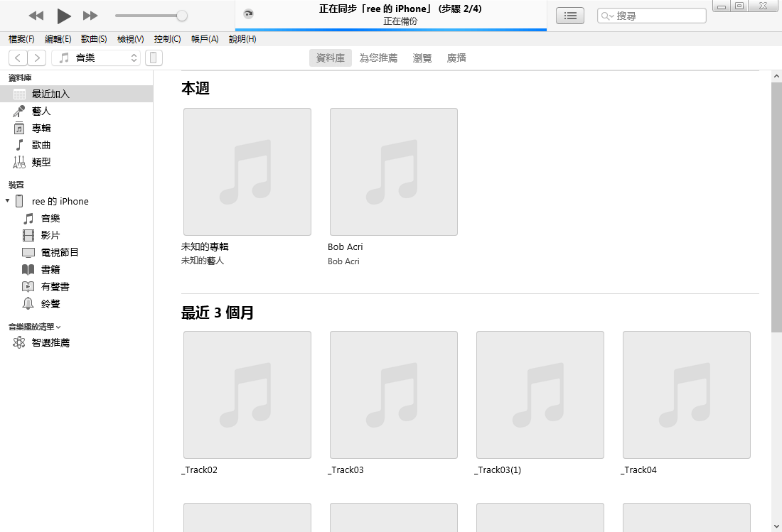Screen dimensions: 782x532
Task: Click the 最近 3 個月 section heading
Action: pos(218,313)
